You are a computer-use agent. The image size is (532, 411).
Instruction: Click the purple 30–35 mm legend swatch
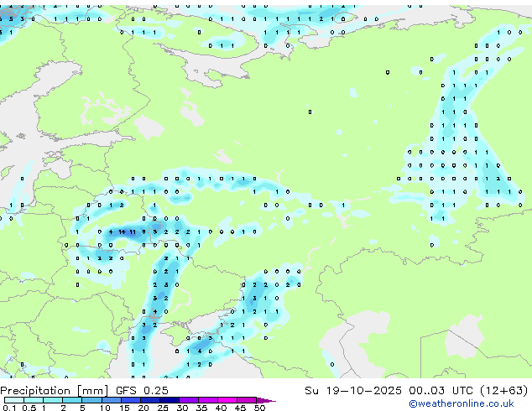189,400
